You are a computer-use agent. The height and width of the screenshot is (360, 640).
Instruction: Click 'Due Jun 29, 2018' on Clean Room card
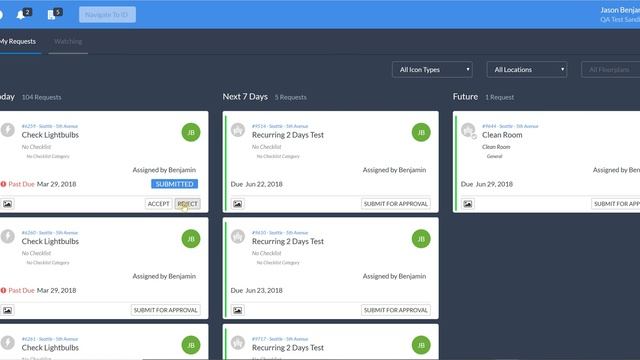(487, 184)
